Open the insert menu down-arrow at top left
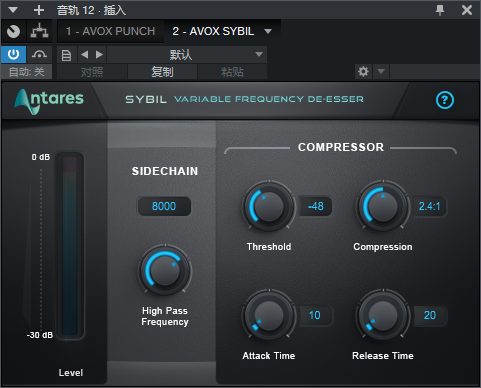This screenshot has height=388, width=481. (13, 10)
